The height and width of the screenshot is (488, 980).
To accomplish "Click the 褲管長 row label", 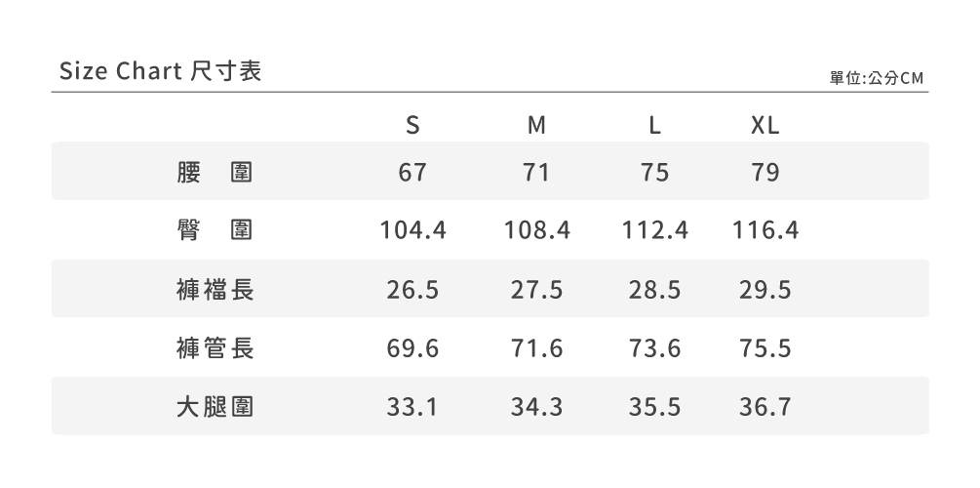I will 216,348.
